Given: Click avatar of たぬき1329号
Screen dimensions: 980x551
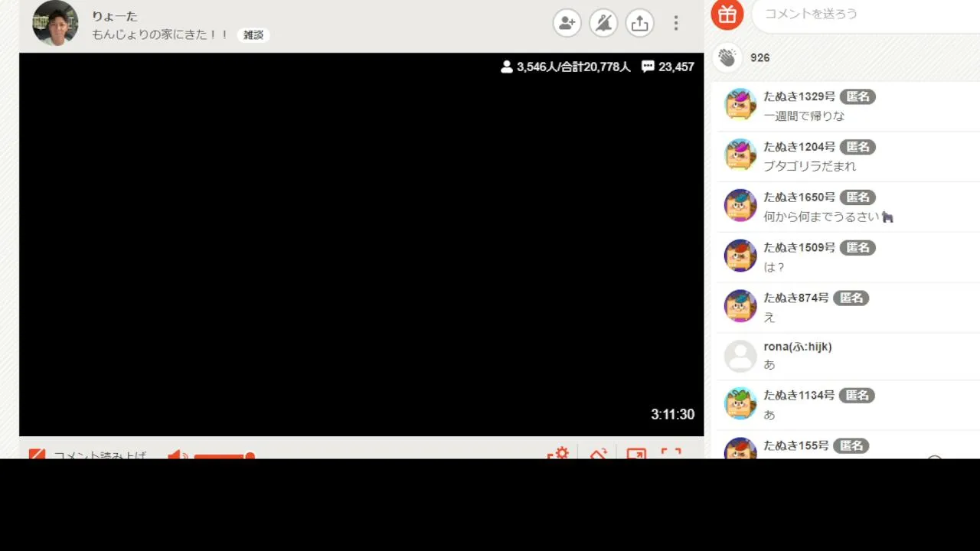Looking at the screenshot, I should pos(740,105).
